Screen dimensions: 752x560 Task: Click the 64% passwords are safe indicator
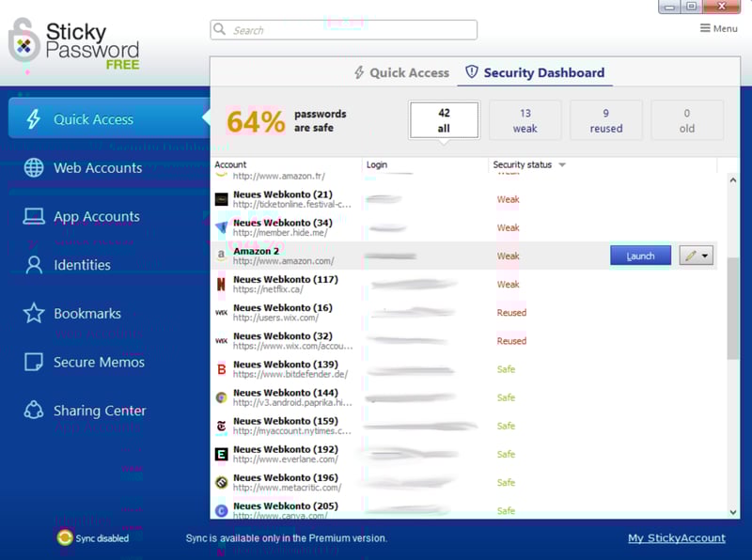tap(287, 121)
